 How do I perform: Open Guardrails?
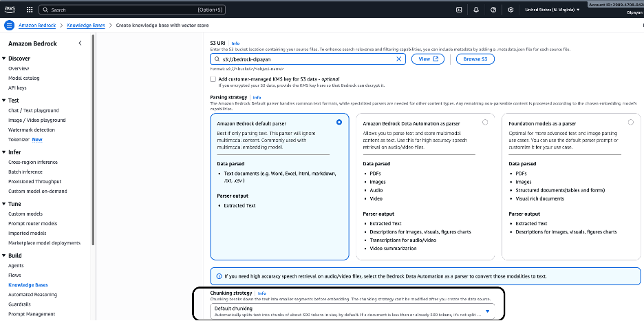20,304
